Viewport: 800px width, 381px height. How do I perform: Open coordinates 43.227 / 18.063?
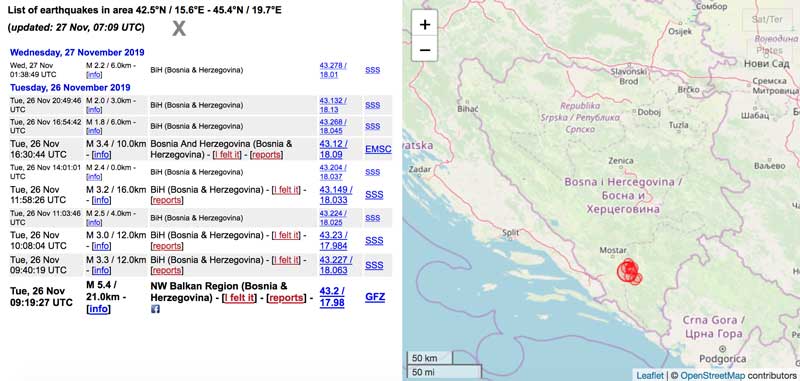(x=335, y=265)
